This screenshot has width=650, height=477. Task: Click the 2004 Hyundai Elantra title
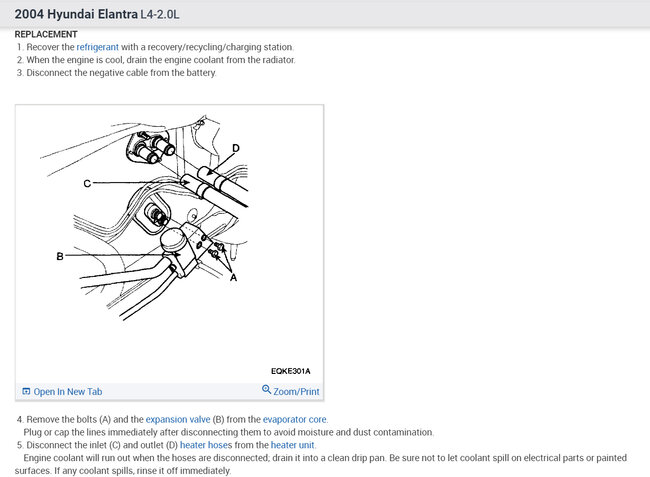click(76, 14)
